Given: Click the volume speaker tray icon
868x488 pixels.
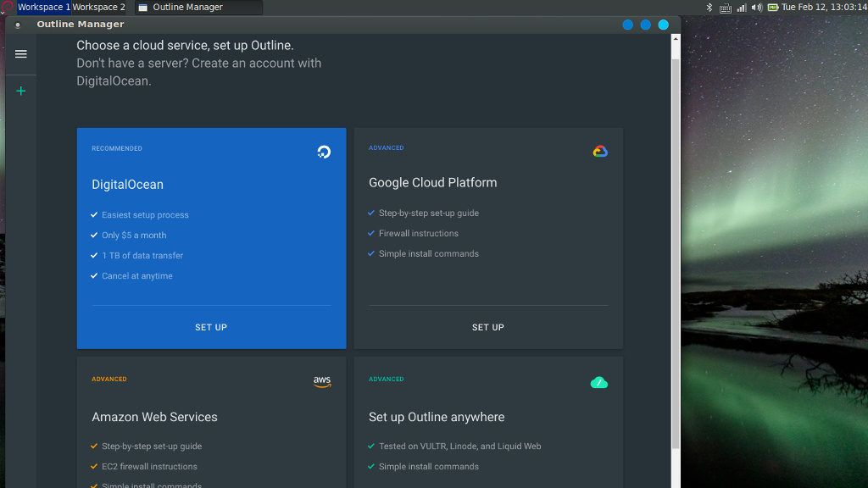Looking at the screenshot, I should [756, 7].
